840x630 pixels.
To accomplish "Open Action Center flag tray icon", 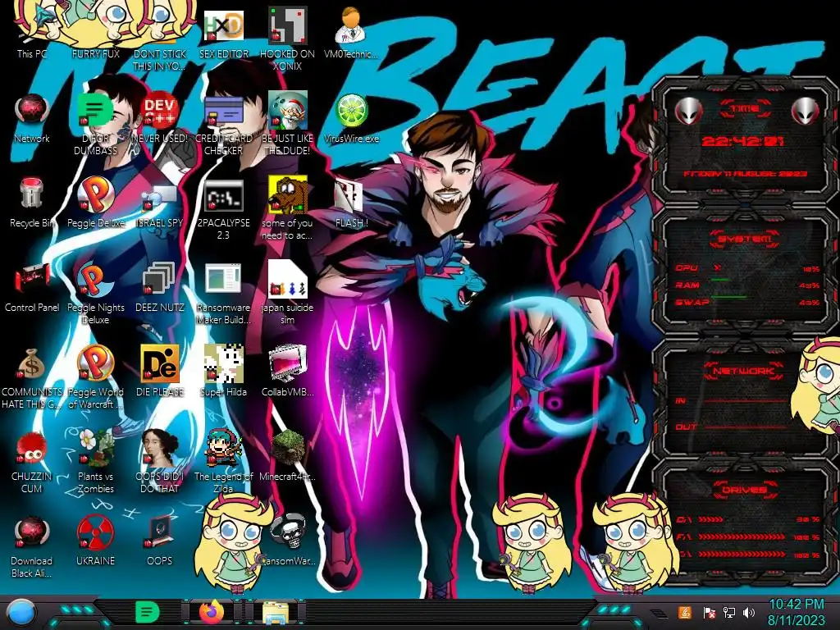I will [x=709, y=613].
